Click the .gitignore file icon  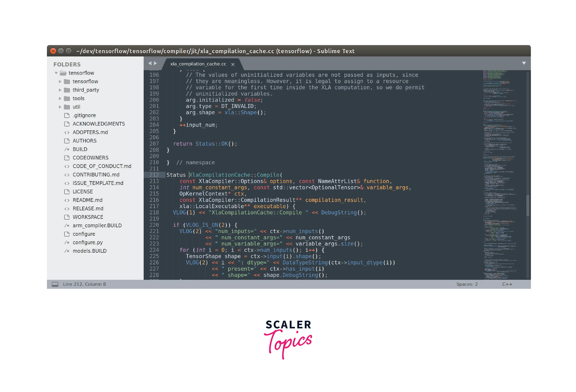coord(67,115)
